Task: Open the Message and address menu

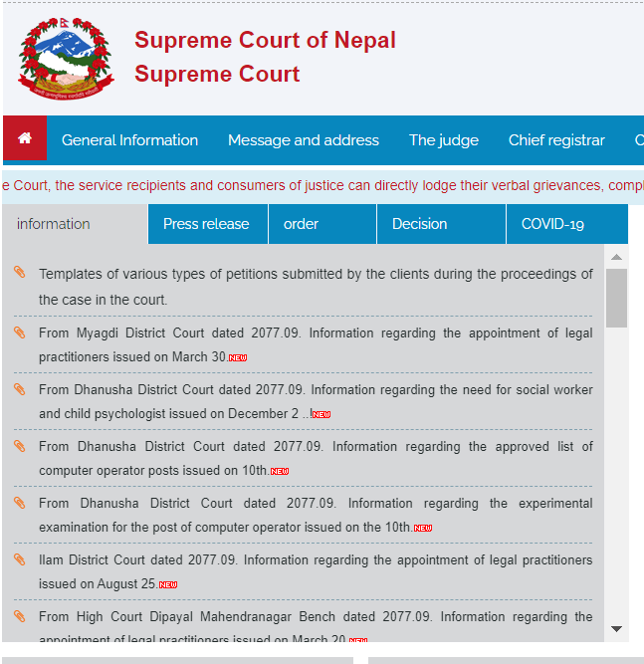Action: [x=304, y=140]
